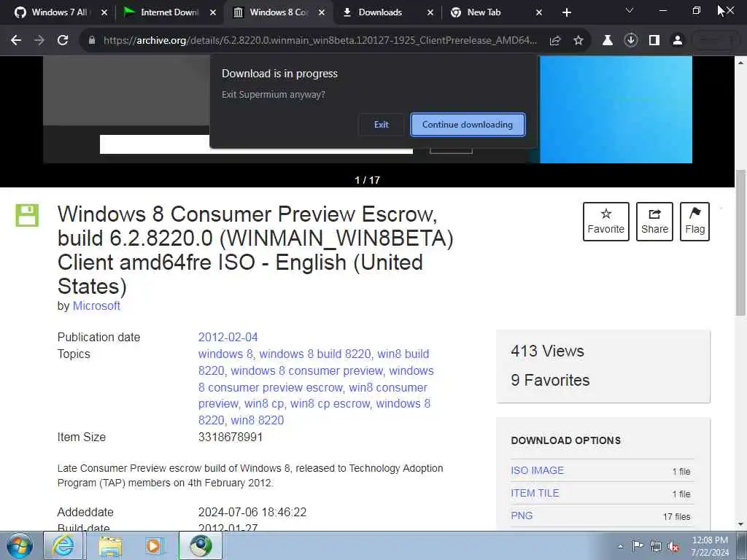Switch to the Windows 8 Consumer archive tab
This screenshot has width=747, height=560.
click(x=278, y=12)
